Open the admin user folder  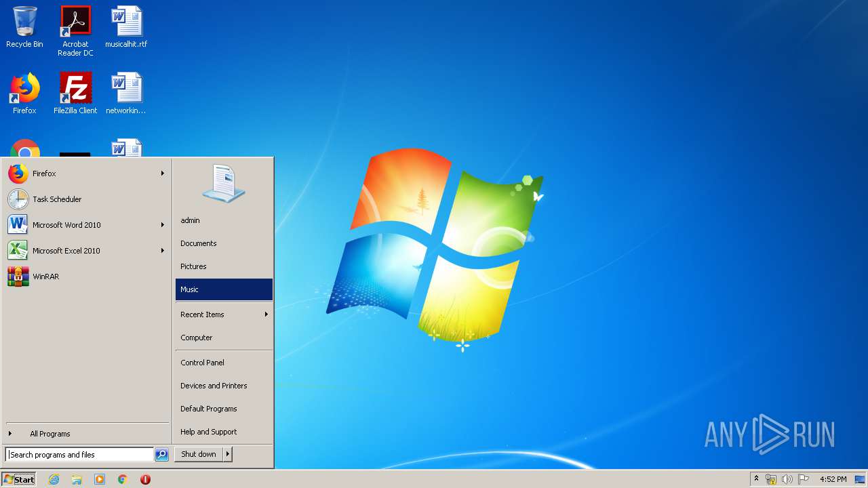tap(224, 220)
